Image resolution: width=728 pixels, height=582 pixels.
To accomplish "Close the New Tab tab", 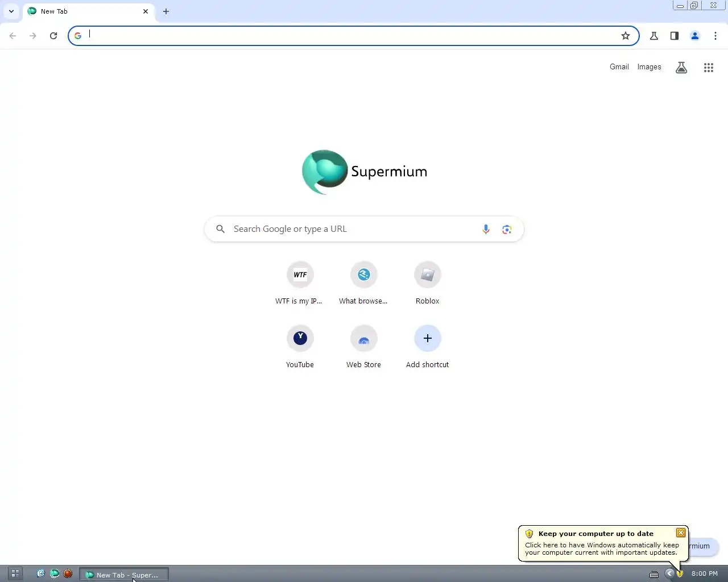I will (x=146, y=11).
